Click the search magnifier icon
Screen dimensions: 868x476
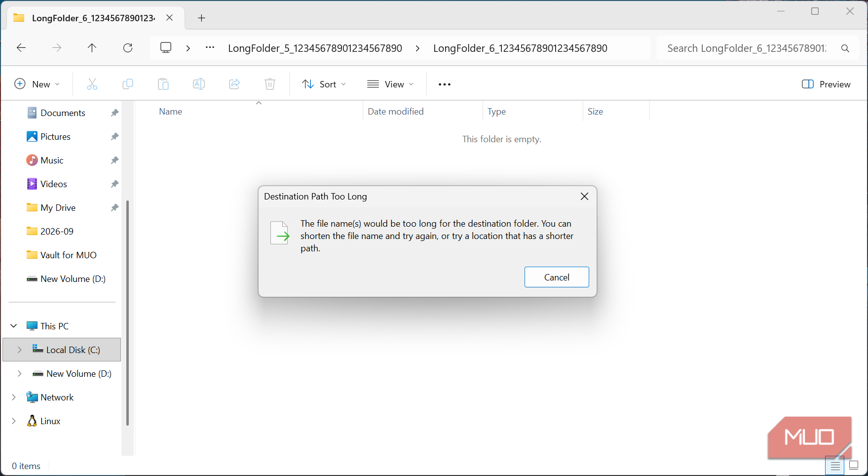(x=845, y=48)
